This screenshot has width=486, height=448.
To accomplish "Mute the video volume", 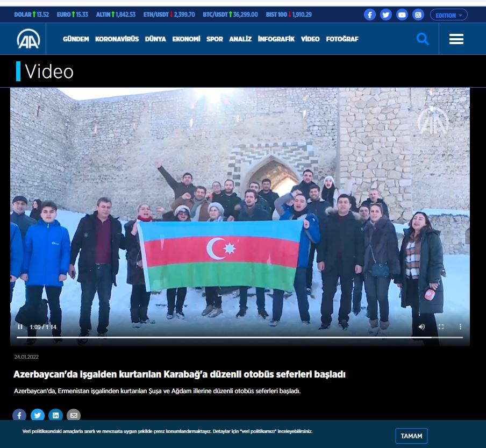I will tap(421, 327).
